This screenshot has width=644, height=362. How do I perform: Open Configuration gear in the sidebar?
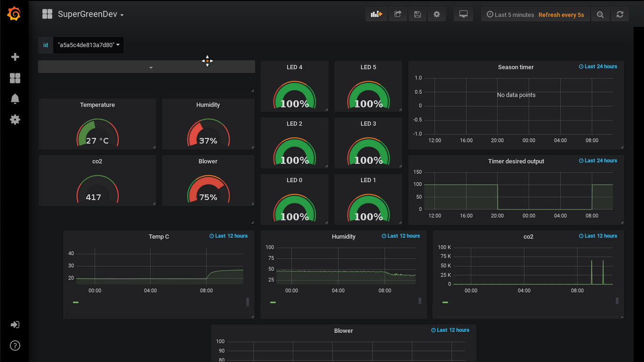(x=15, y=120)
